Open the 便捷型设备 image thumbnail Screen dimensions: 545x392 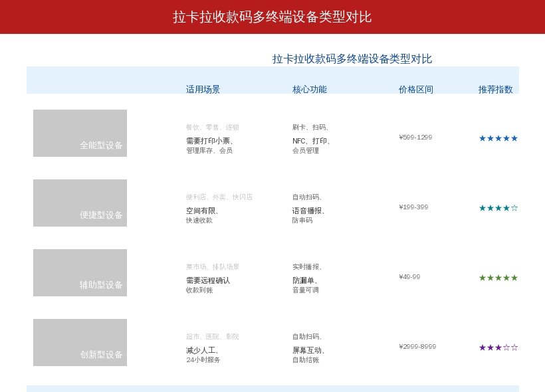tap(80, 203)
